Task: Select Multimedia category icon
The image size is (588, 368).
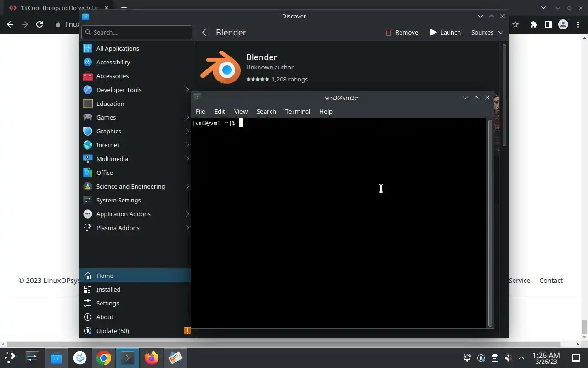Action: pos(88,159)
